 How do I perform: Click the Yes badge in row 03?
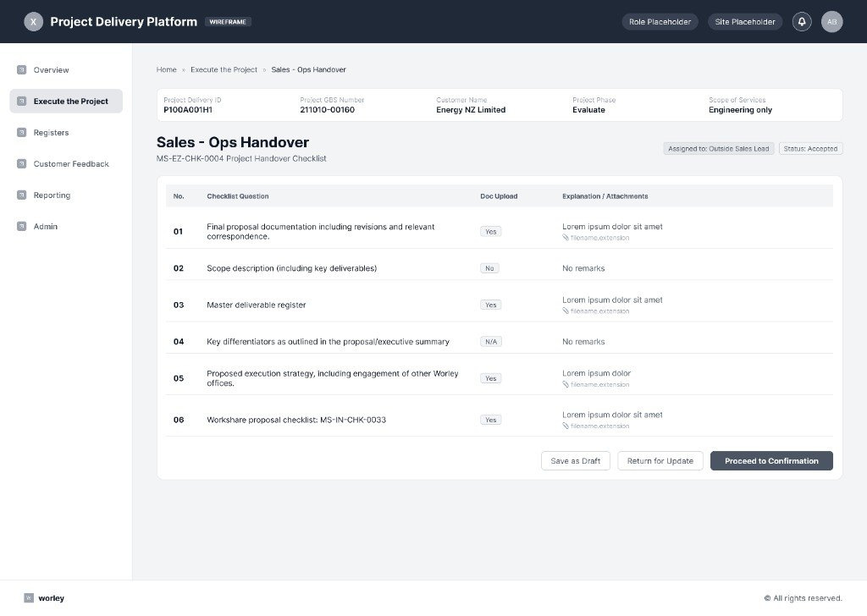pos(490,305)
